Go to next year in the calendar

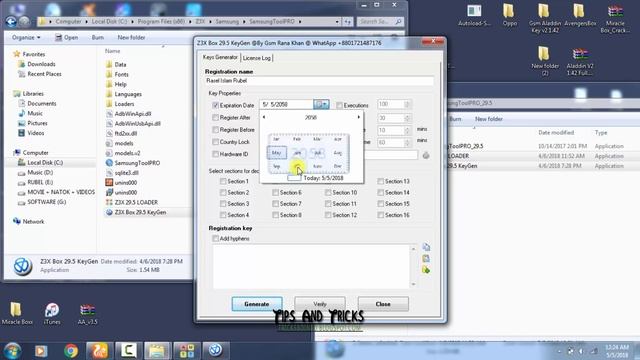(359, 117)
